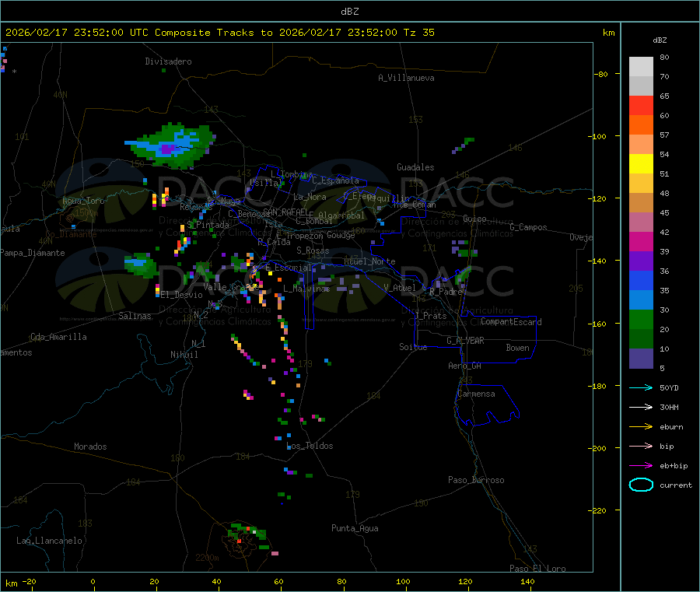Click the Paso_Barroso location label
Image resolution: width=700 pixels, height=592 pixels.
coord(476,480)
